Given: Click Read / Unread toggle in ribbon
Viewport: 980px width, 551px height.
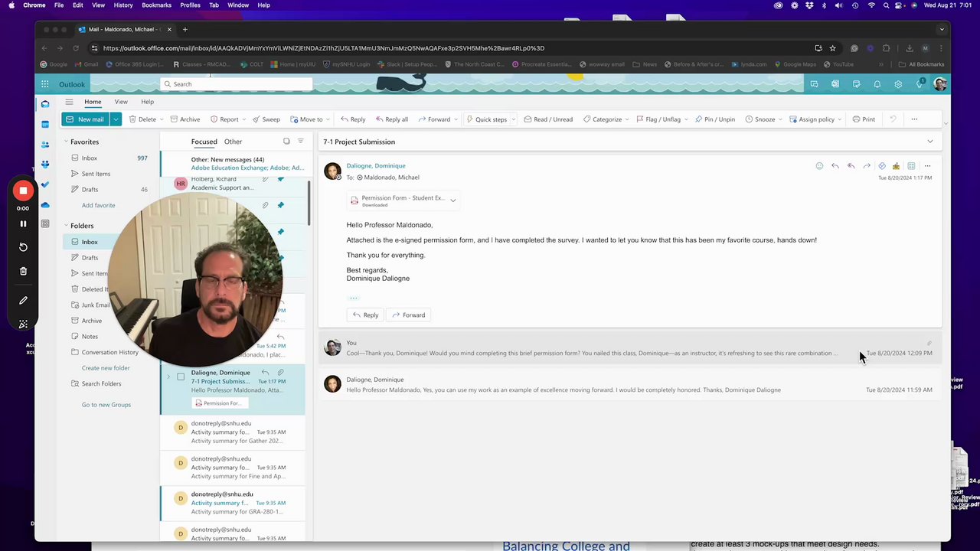Looking at the screenshot, I should tap(548, 119).
